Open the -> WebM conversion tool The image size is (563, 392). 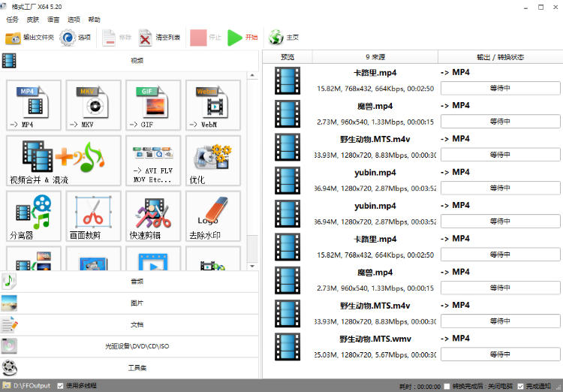click(212, 105)
